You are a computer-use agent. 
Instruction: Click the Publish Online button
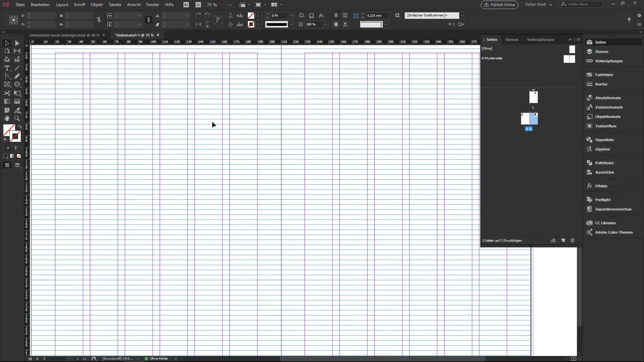click(x=499, y=5)
